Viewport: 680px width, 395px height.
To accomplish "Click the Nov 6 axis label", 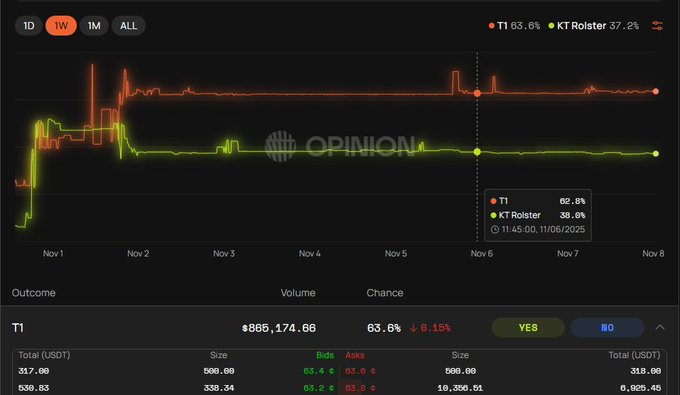I will (481, 253).
